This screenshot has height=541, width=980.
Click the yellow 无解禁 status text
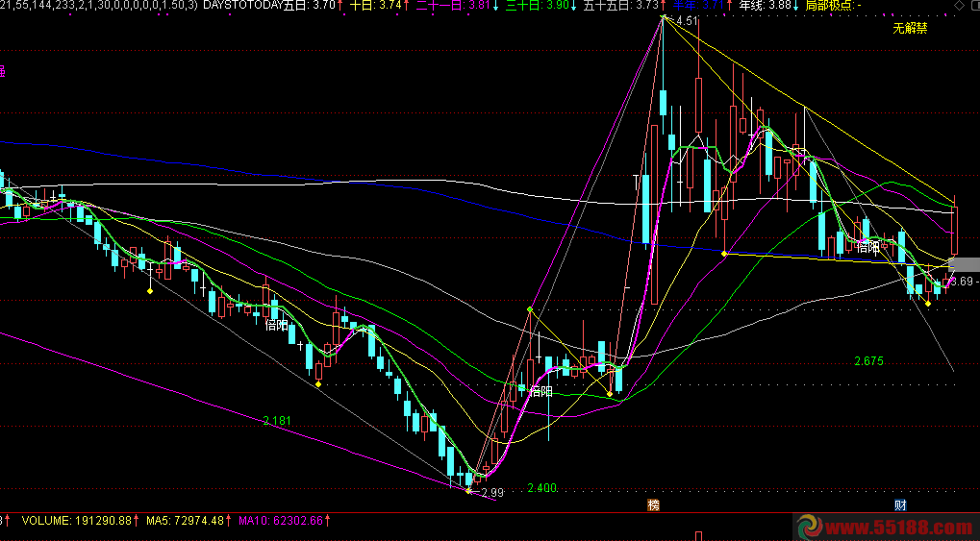point(910,28)
